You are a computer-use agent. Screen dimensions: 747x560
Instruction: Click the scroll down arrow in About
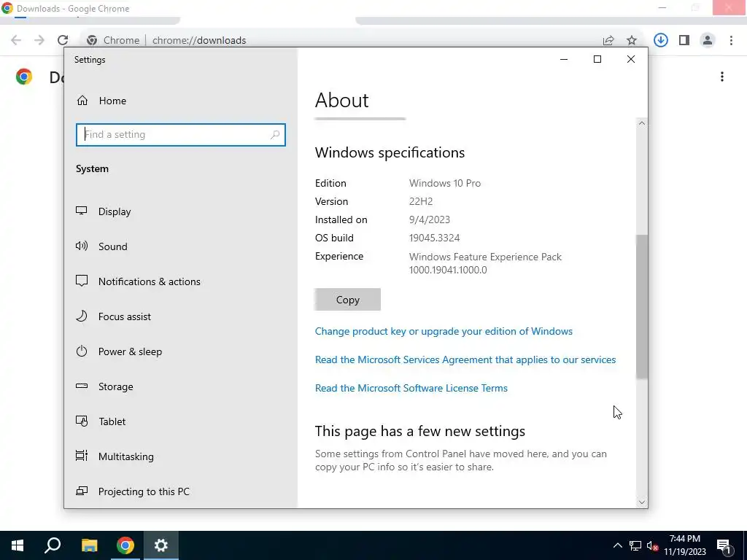(642, 502)
